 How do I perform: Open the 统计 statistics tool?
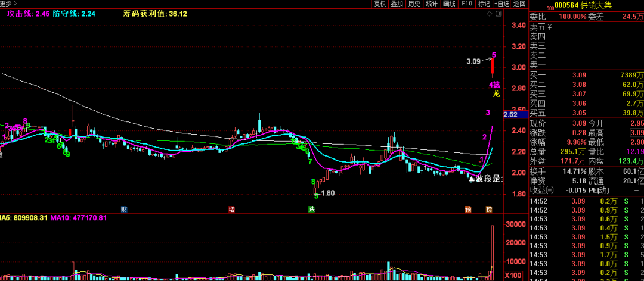click(432, 4)
